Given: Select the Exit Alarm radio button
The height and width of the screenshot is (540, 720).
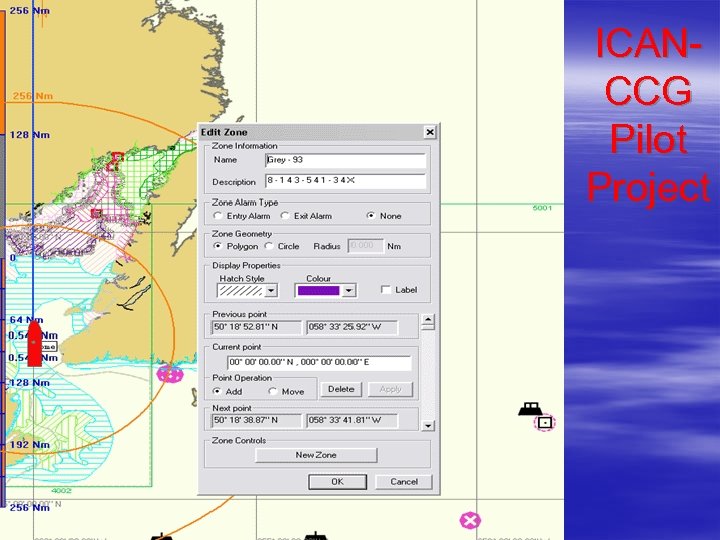Looking at the screenshot, I should pyautogui.click(x=285, y=215).
